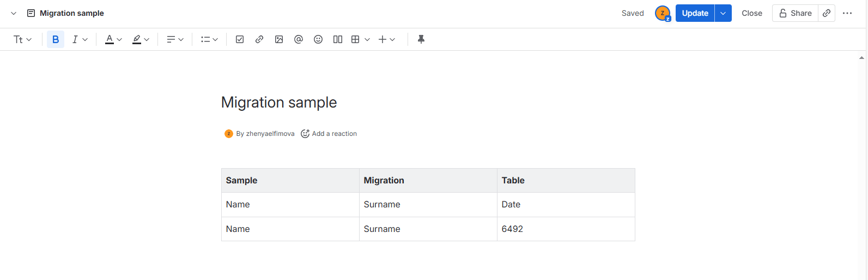Click Add a reaction
This screenshot has width=868, height=280.
point(329,134)
